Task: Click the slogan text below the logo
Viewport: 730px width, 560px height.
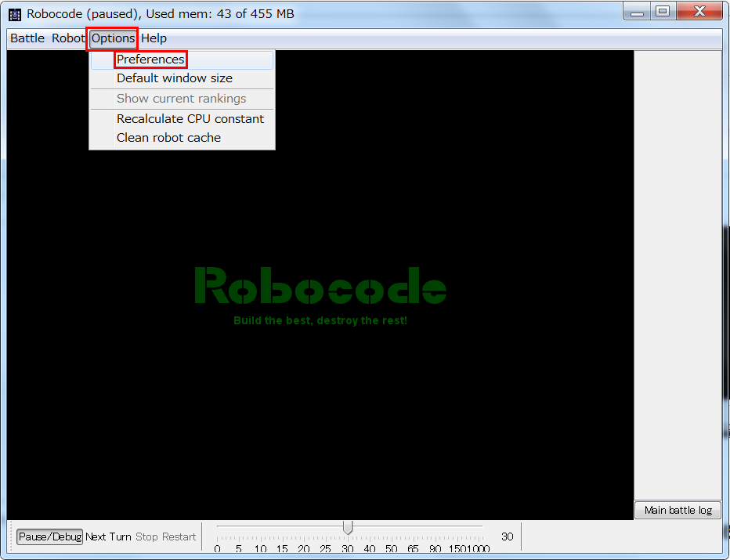Action: pyautogui.click(x=320, y=319)
